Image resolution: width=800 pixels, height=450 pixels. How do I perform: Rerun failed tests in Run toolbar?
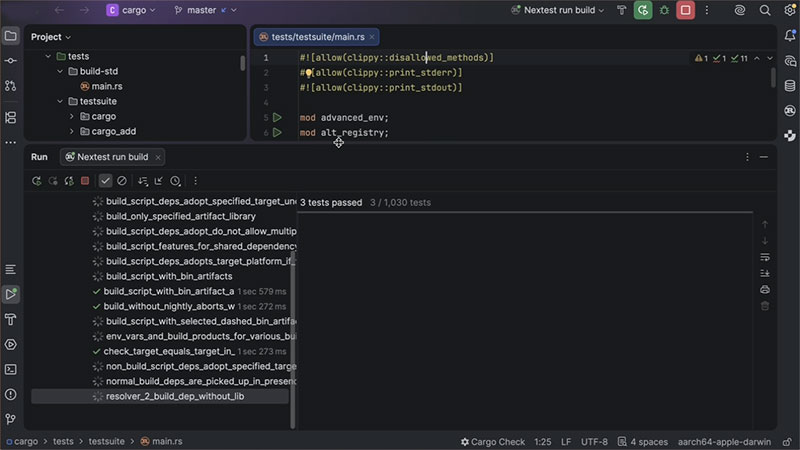53,181
